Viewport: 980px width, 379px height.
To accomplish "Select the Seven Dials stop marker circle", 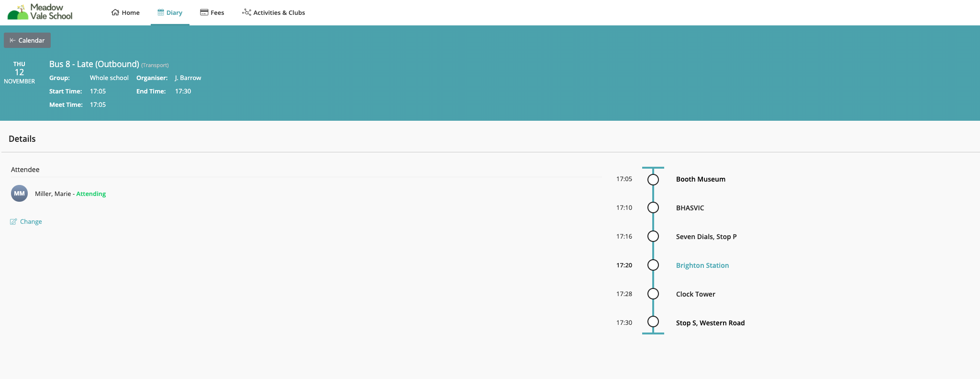I will [653, 236].
